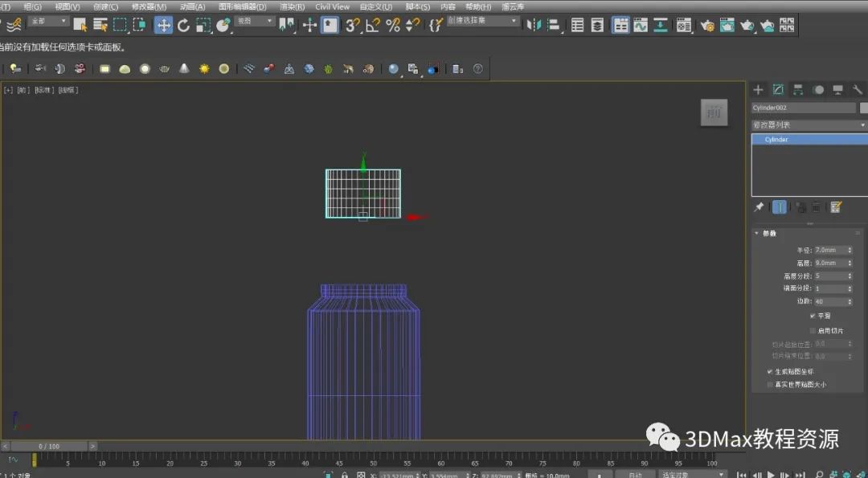
Task: Open the Create tab plus icon
Action: (x=758, y=89)
